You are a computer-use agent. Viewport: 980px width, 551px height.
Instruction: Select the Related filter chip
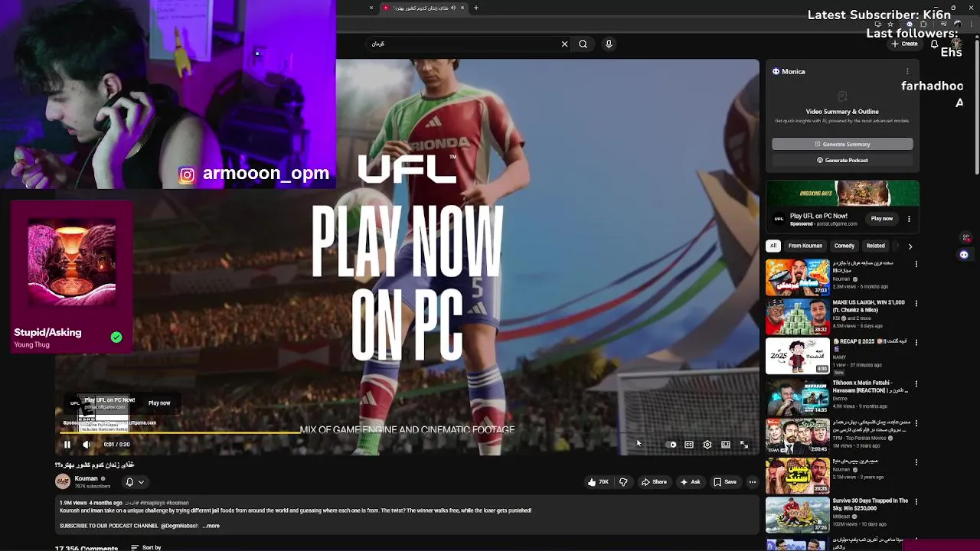pos(875,246)
